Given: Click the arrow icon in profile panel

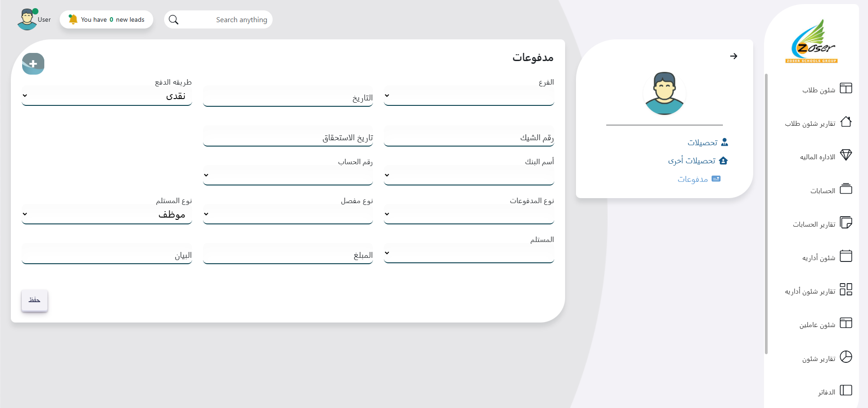Looking at the screenshot, I should [733, 56].
